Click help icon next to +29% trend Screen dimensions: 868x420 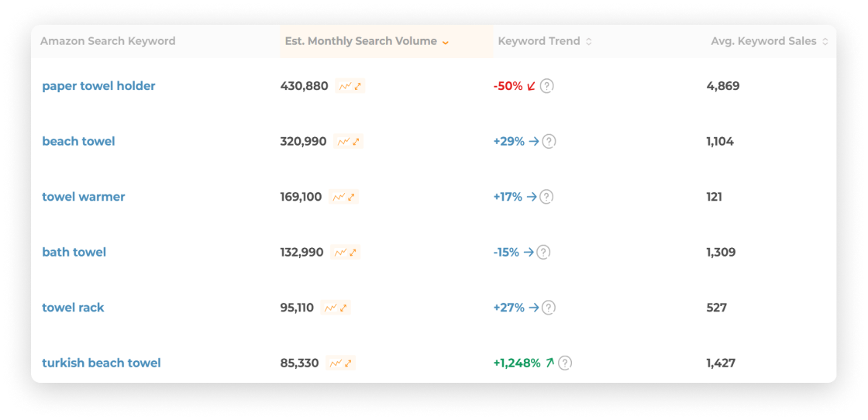pos(549,141)
